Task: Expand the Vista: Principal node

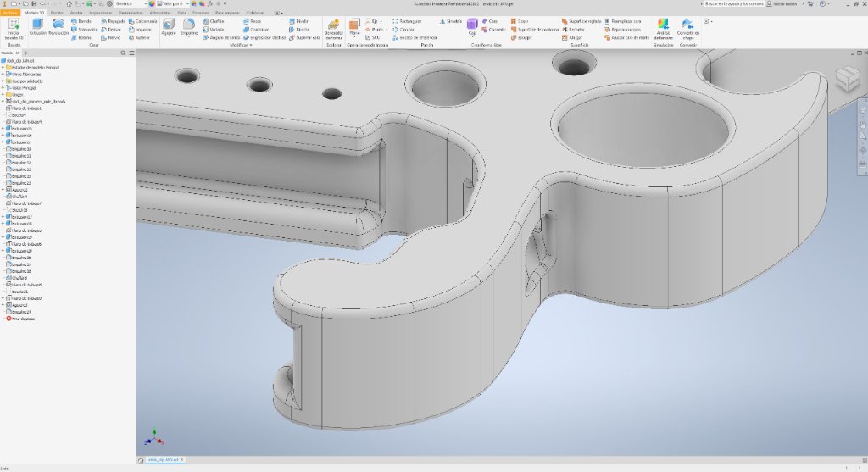Action: pos(3,88)
